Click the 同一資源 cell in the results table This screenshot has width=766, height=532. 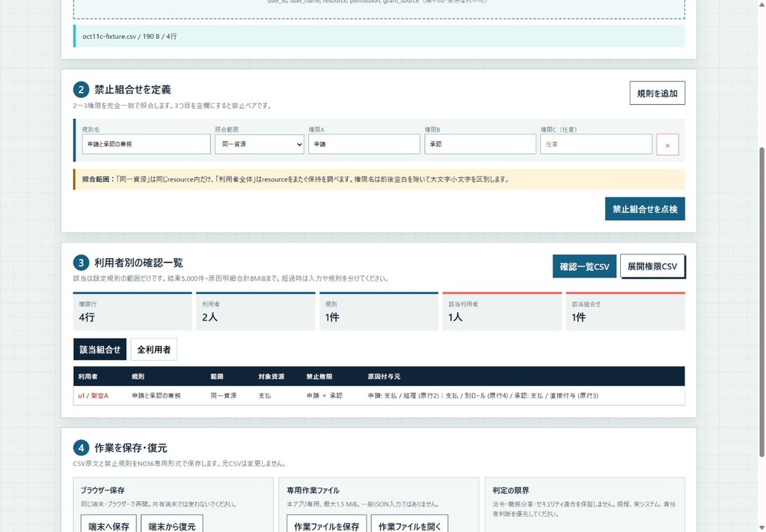tap(223, 396)
